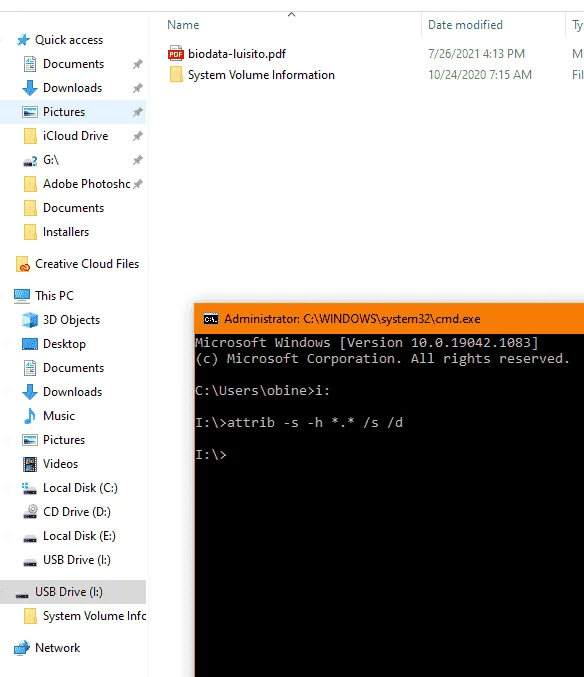The height and width of the screenshot is (677, 584).
Task: Select the System Volume Information folder in file list
Action: [x=261, y=75]
